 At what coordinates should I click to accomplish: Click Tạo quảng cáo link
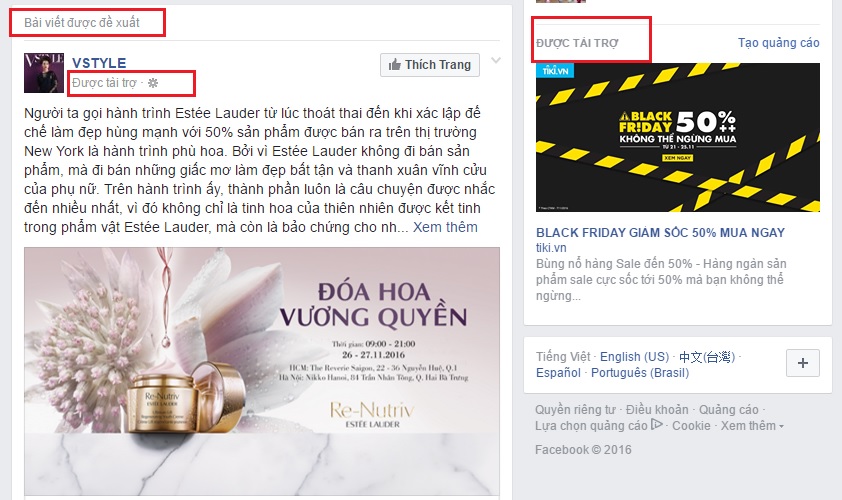pyautogui.click(x=779, y=43)
